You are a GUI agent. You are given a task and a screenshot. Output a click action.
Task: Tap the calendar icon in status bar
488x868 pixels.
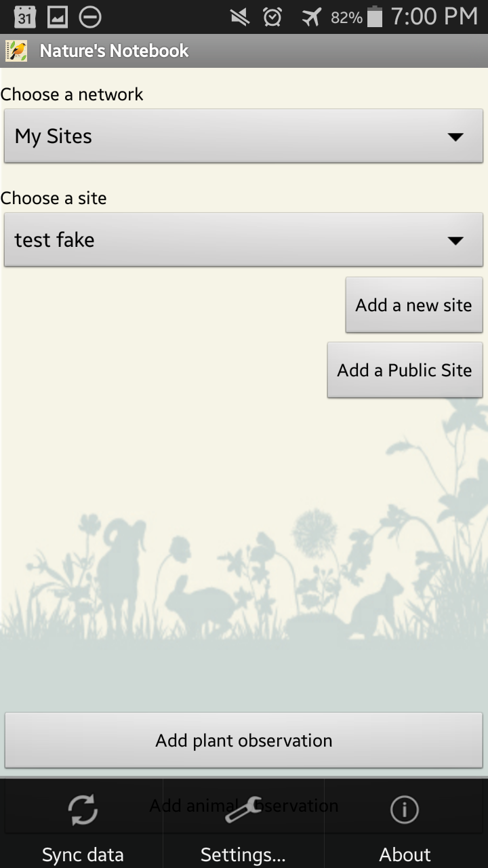click(x=24, y=17)
